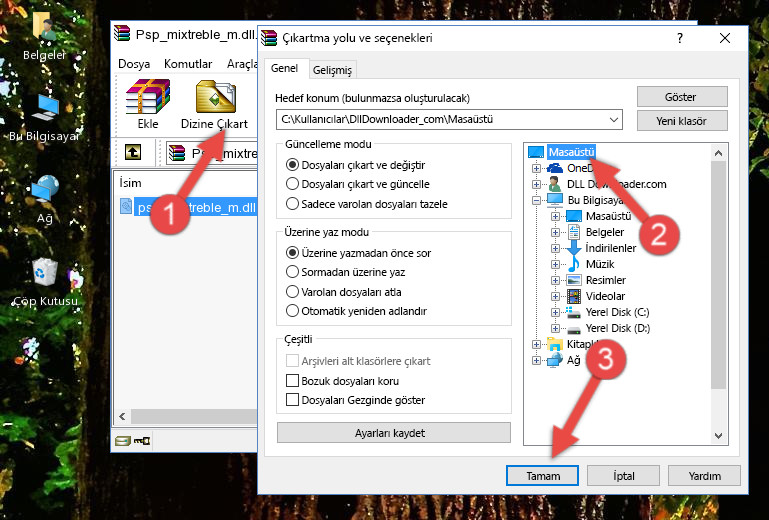Click the Dizine Çıkart toolbar icon
This screenshot has width=769, height=520.
pos(214,104)
